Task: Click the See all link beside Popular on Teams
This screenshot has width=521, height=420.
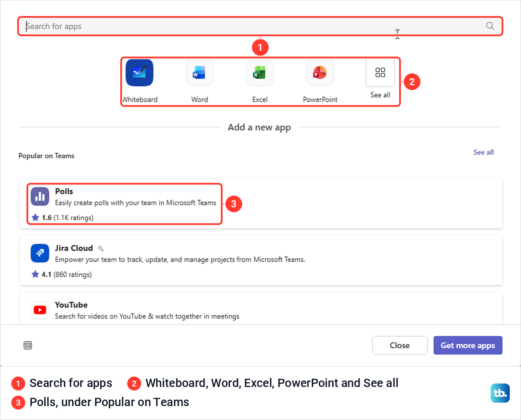Action: 483,152
